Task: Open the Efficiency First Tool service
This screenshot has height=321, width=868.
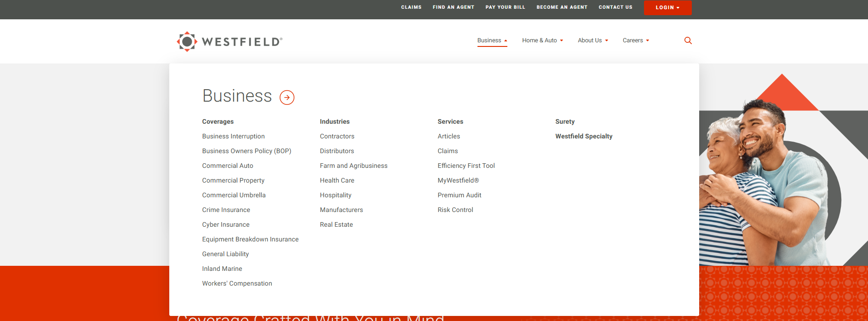Action: coord(466,166)
